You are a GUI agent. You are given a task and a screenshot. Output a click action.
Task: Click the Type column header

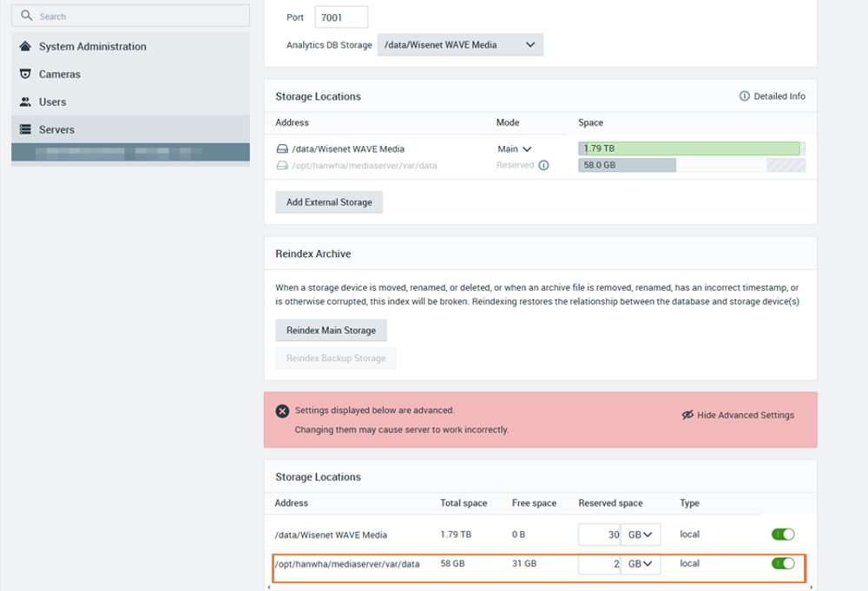[689, 503]
